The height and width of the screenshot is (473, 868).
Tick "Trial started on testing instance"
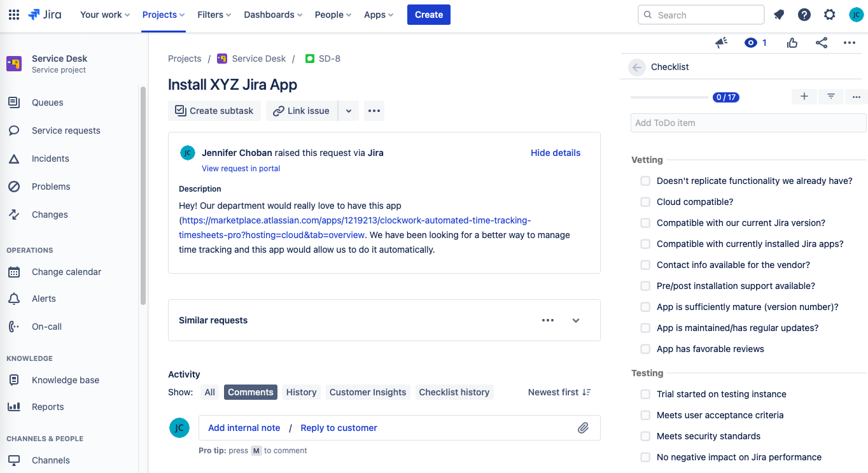click(x=645, y=395)
